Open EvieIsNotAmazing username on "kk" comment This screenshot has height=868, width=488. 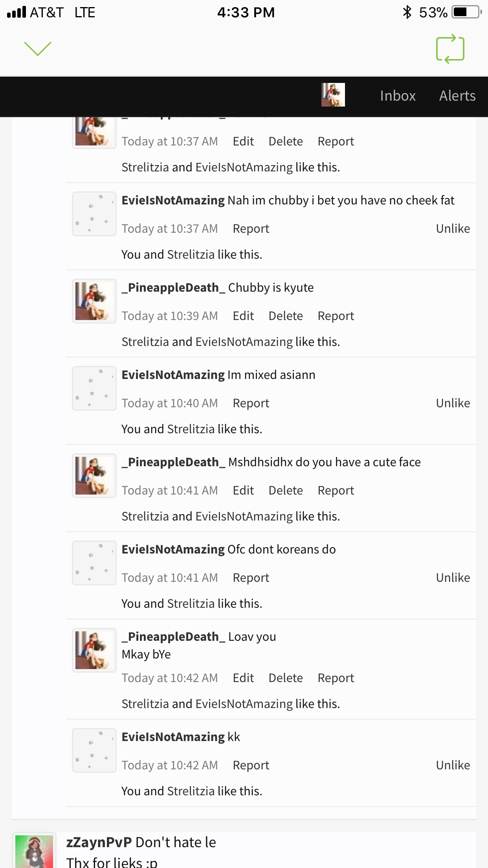coord(173,737)
